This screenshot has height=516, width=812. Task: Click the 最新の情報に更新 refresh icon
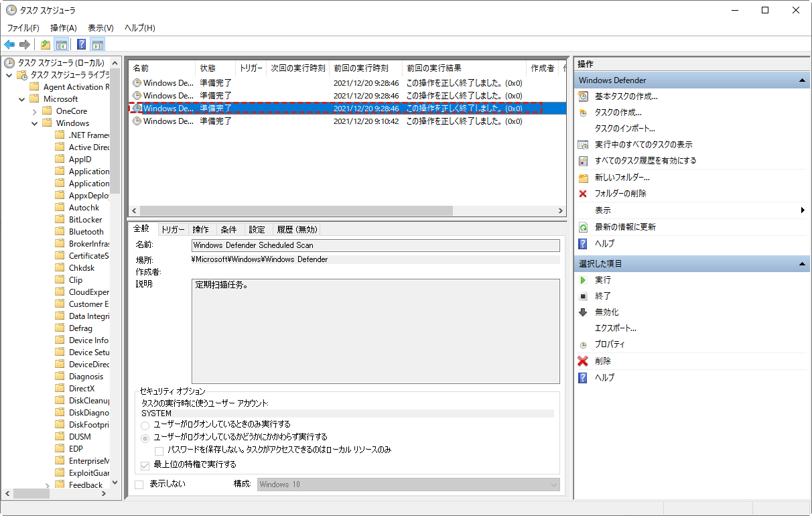click(x=583, y=227)
